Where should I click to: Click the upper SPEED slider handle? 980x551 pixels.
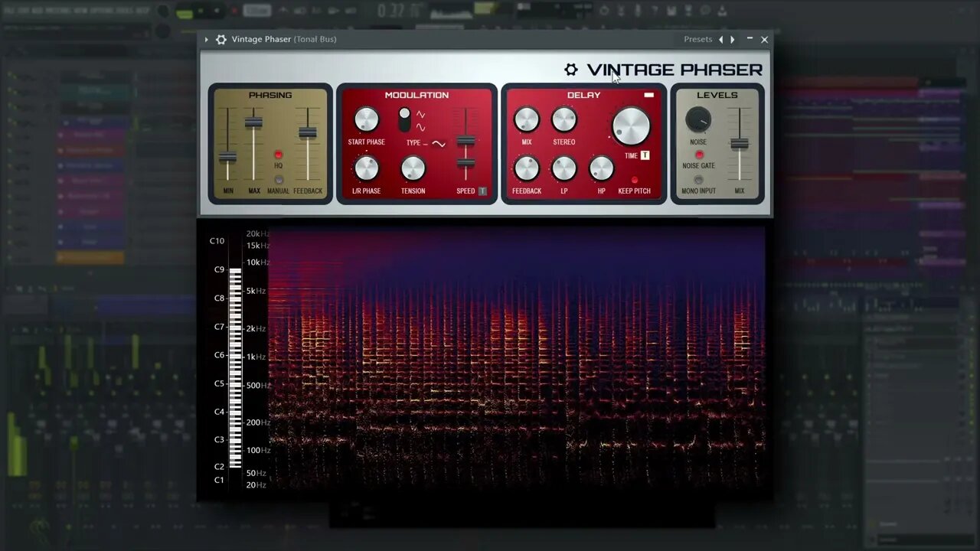tap(465, 141)
